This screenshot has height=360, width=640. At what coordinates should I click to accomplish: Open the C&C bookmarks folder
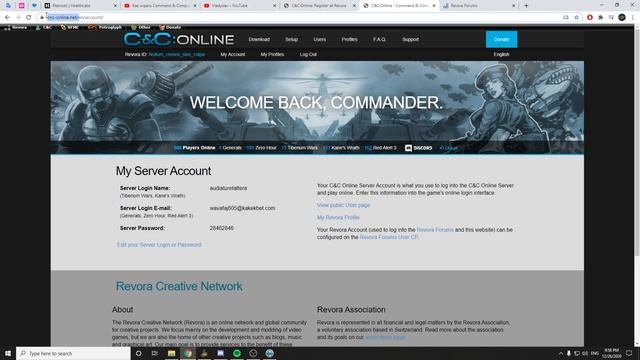(44, 27)
